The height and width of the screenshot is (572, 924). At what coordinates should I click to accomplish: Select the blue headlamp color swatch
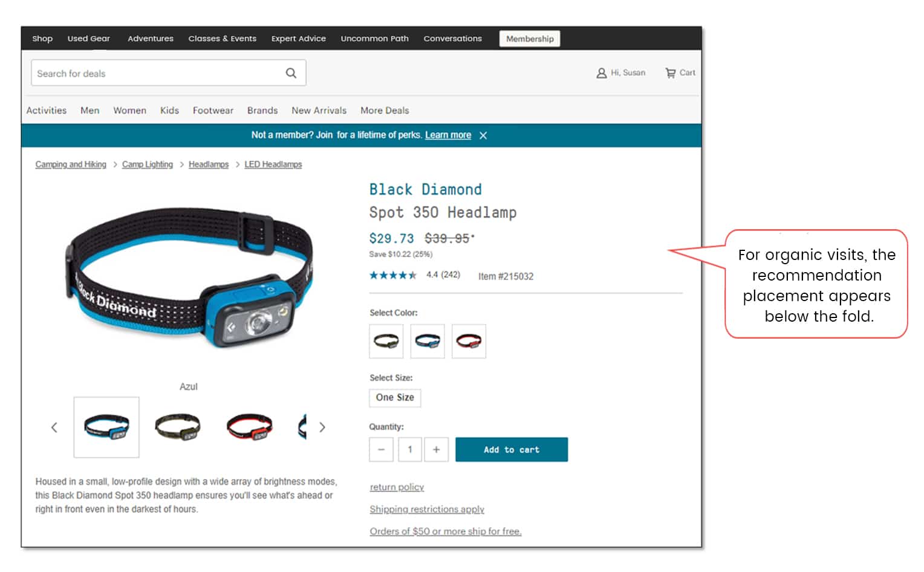point(428,342)
